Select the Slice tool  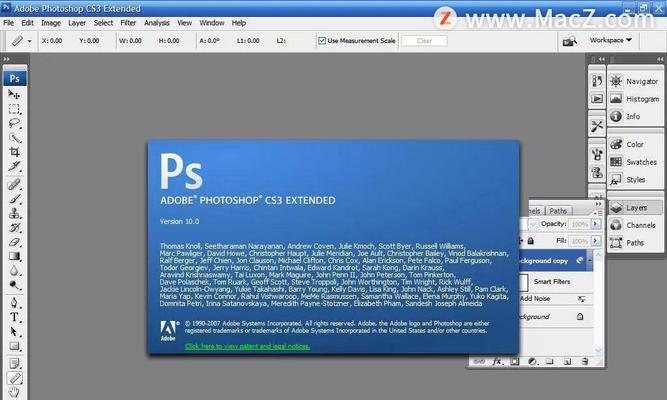tap(14, 166)
